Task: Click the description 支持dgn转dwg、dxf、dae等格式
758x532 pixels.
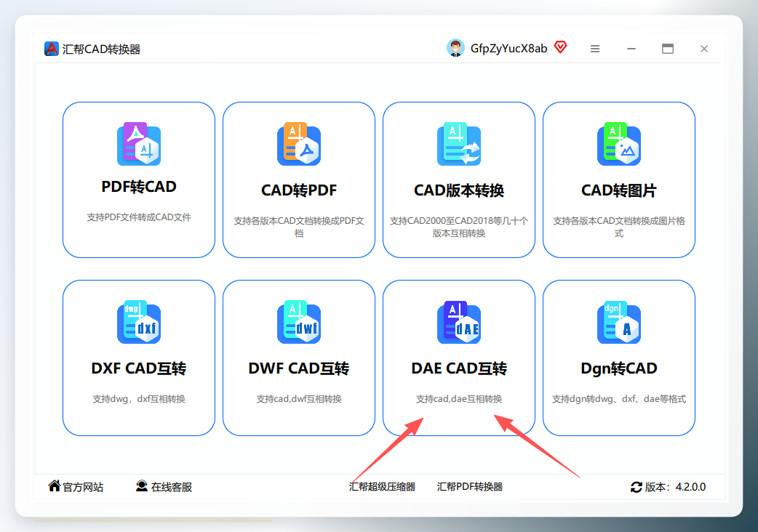Action: 619,399
